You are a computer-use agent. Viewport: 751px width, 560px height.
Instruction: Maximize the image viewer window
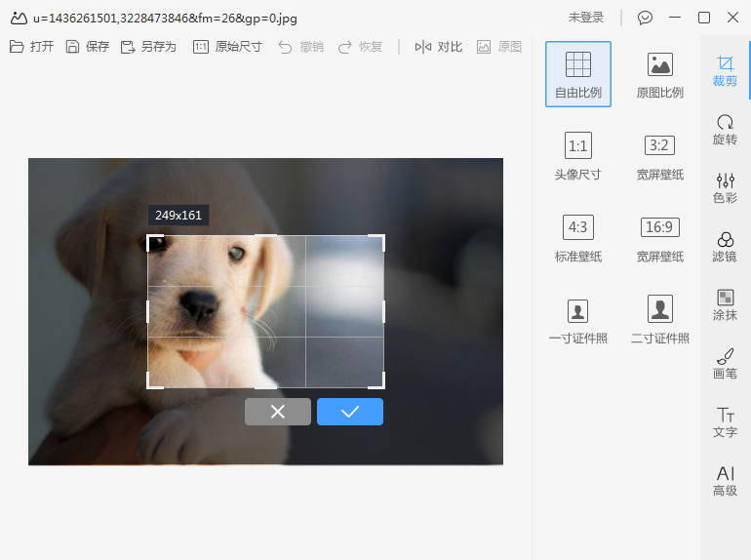tap(704, 18)
